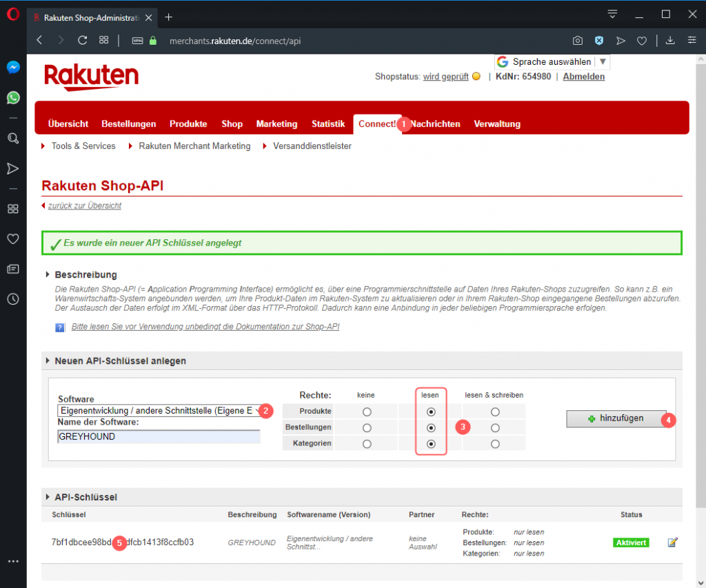Select the Connect! navigation tab
The image size is (706, 588).
tap(377, 124)
